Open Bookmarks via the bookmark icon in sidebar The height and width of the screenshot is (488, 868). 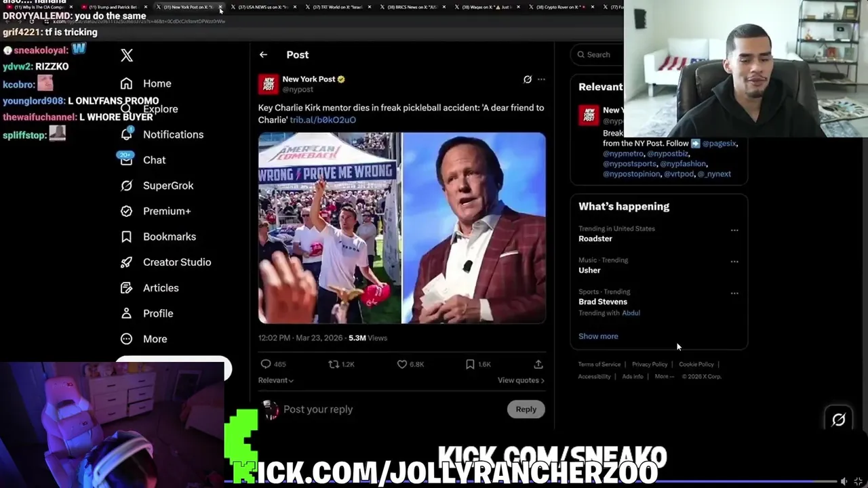pyautogui.click(x=126, y=237)
